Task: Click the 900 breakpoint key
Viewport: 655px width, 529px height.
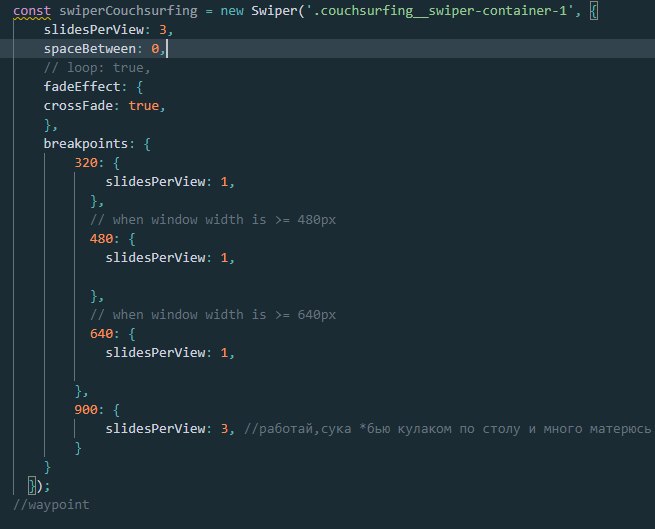Action: [86, 409]
